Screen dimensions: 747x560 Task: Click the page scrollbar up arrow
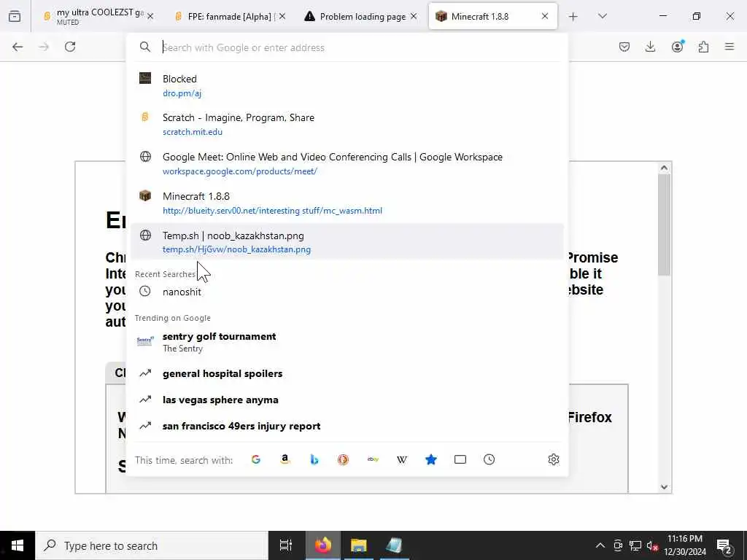pyautogui.click(x=664, y=168)
